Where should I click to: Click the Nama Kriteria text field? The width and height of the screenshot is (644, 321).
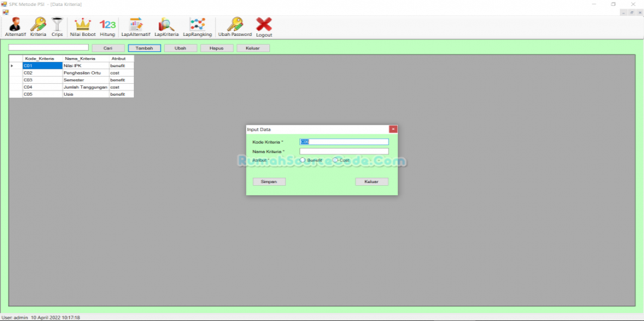tap(344, 151)
